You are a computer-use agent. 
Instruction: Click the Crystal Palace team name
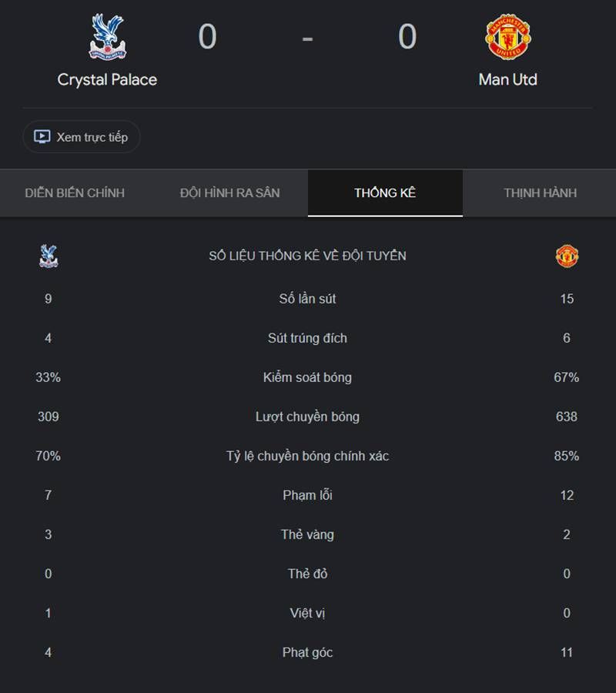(107, 80)
